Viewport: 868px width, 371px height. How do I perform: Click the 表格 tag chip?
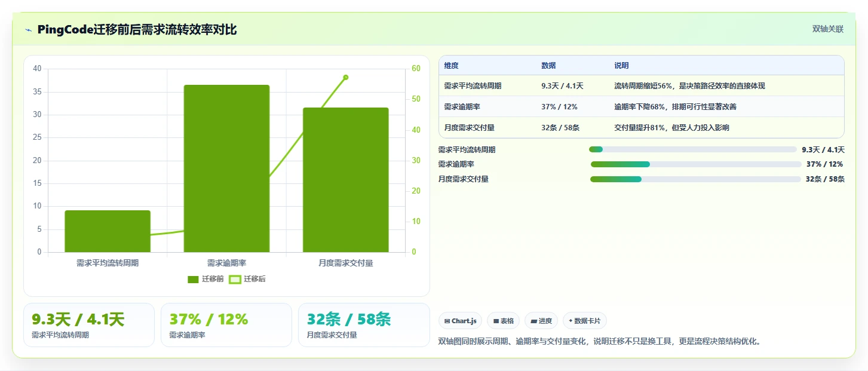504,321
